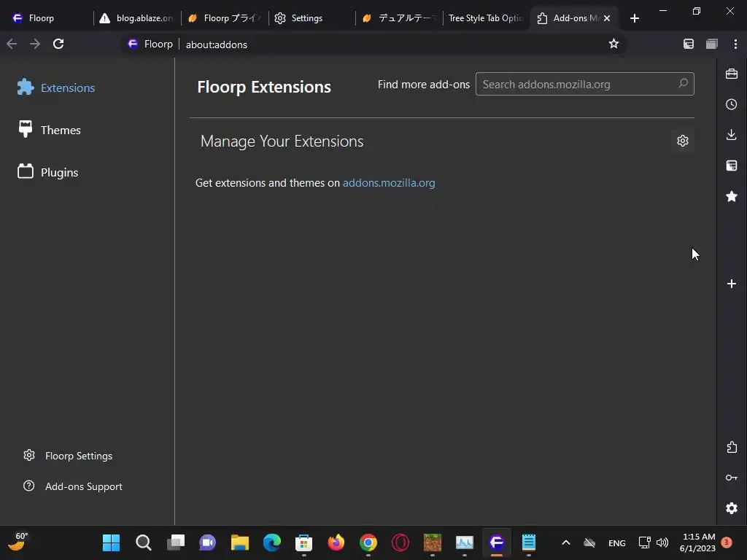This screenshot has height=560, width=747.
Task: Open the extensions tools gear menu
Action: click(683, 141)
